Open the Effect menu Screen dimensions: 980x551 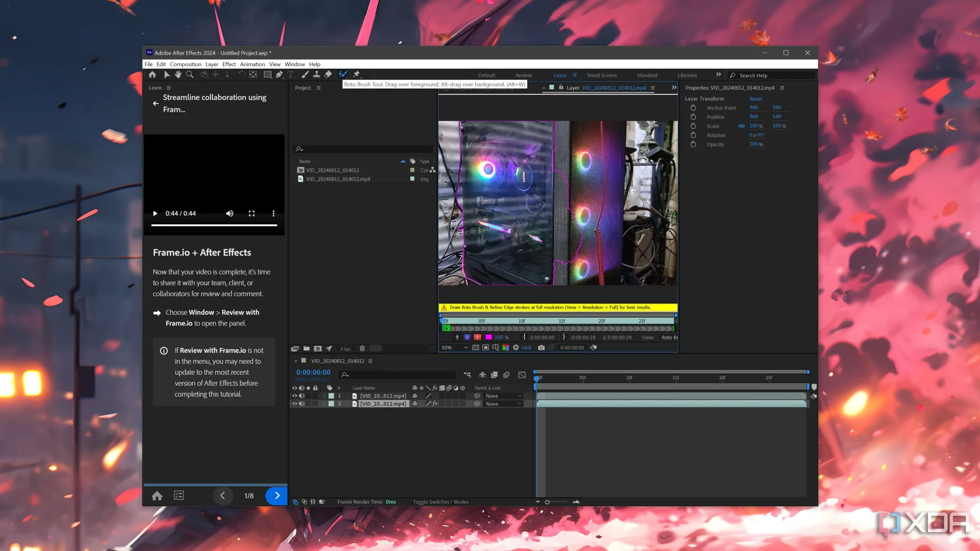pyautogui.click(x=229, y=64)
